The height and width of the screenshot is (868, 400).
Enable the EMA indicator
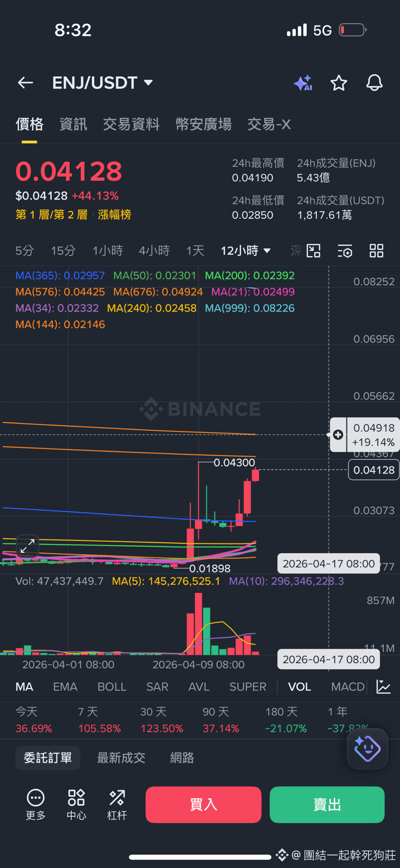click(x=65, y=687)
